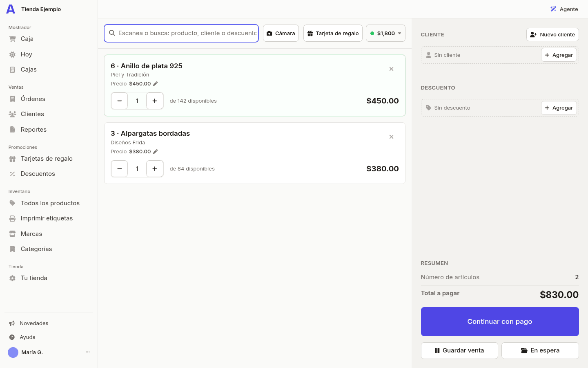Image resolution: width=588 pixels, height=368 pixels.
Task: Add a discount with Agregar in Descuento
Action: tap(559, 108)
